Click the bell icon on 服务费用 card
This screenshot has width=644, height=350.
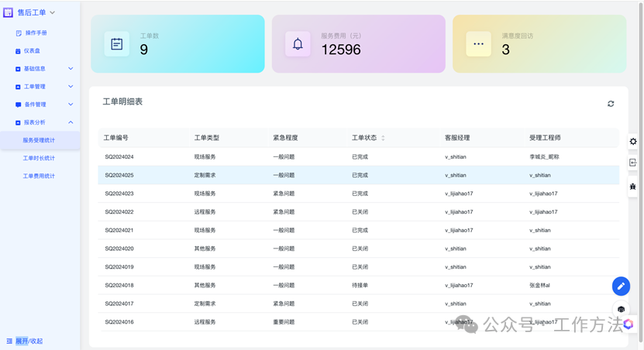(x=298, y=44)
